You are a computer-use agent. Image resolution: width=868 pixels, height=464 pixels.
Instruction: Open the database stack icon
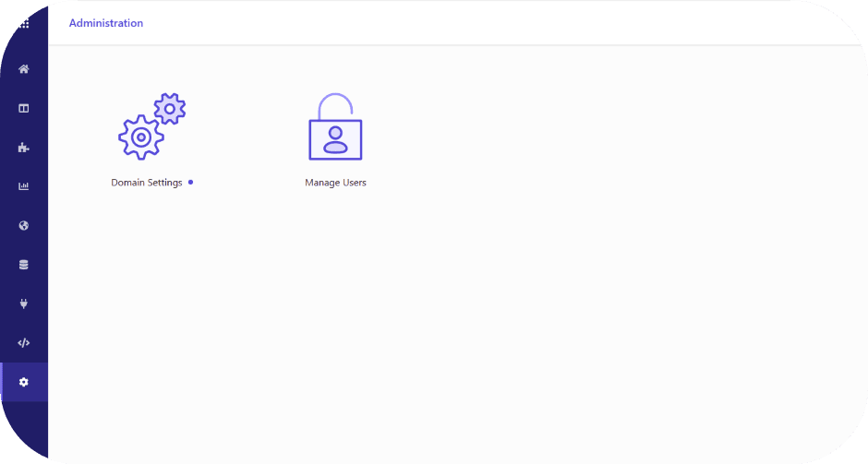23,265
